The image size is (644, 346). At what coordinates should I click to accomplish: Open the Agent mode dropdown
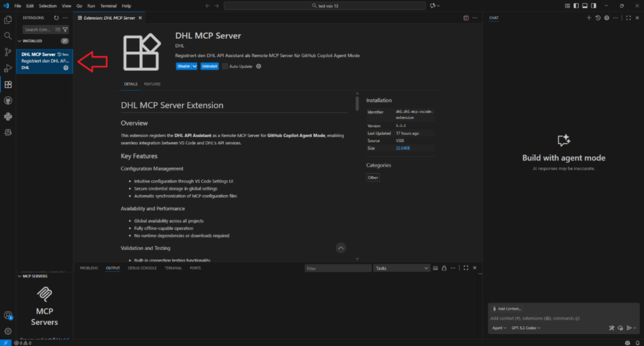point(499,328)
